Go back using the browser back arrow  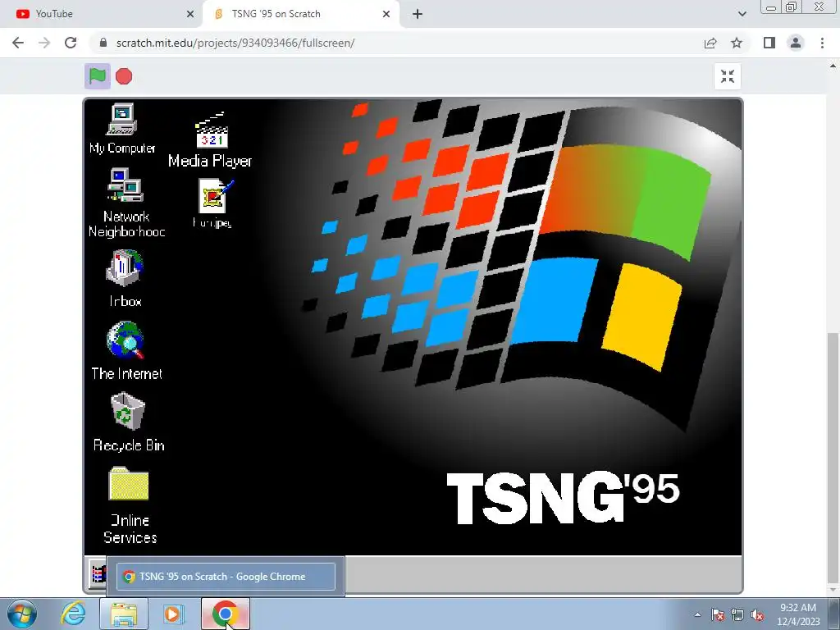point(18,43)
